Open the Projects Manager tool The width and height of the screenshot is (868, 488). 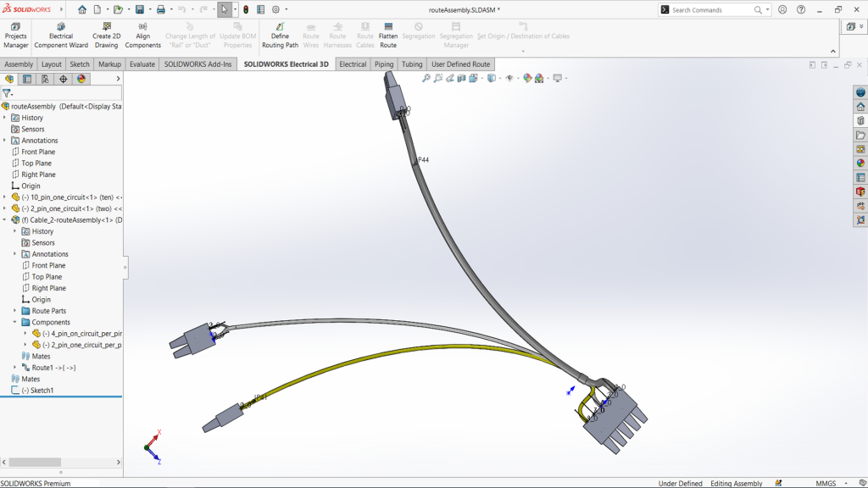[14, 34]
